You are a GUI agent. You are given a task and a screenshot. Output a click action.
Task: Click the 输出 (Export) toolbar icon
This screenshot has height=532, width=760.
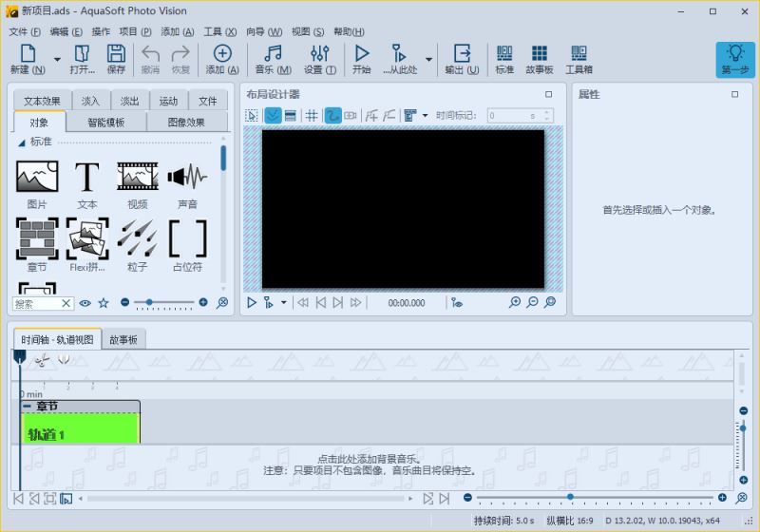[462, 55]
